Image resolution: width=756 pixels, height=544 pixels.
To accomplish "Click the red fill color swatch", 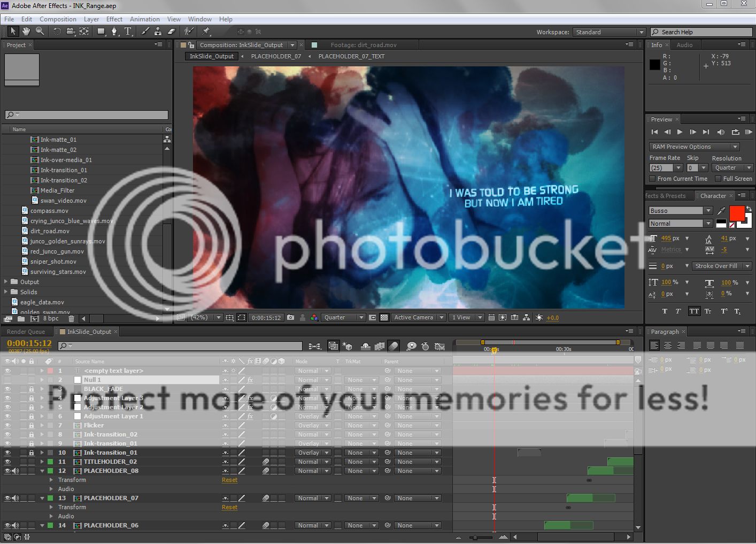I will tap(737, 213).
